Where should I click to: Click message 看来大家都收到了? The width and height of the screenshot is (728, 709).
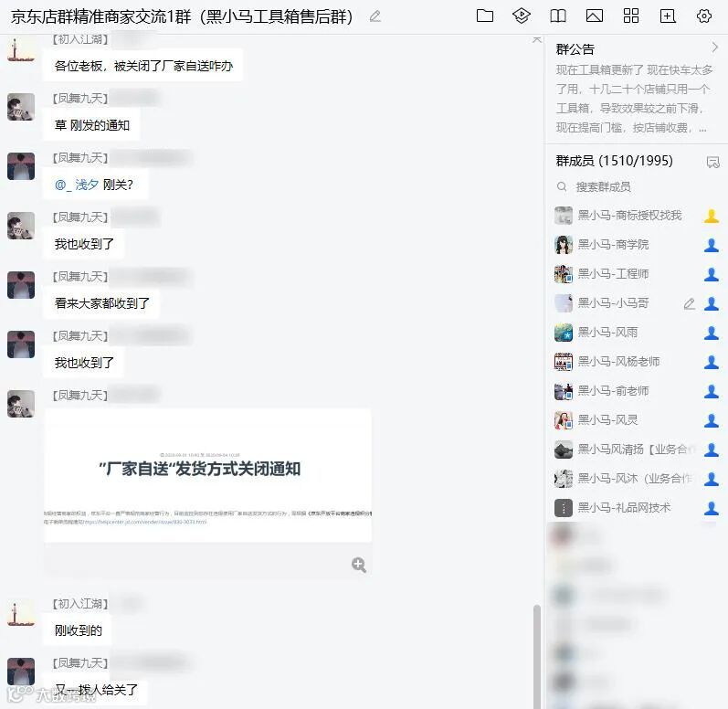[102, 303]
